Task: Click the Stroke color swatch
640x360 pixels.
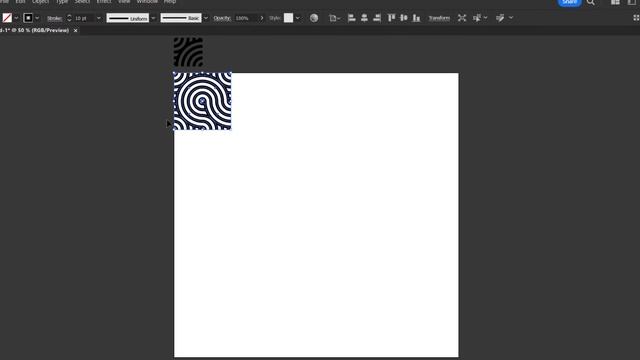Action: (28, 18)
